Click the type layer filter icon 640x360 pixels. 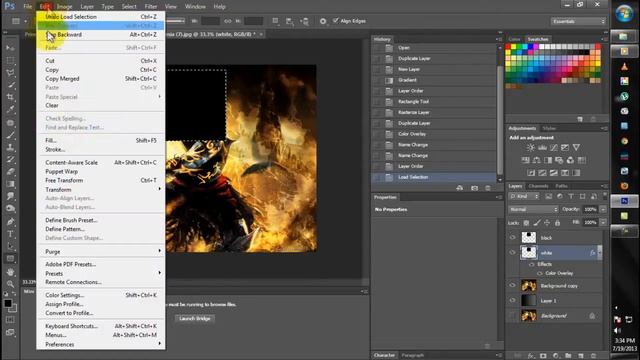[x=571, y=196]
